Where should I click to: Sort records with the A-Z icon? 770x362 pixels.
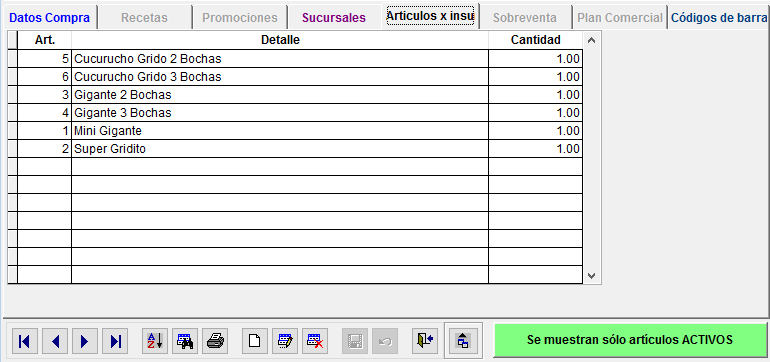pyautogui.click(x=155, y=341)
